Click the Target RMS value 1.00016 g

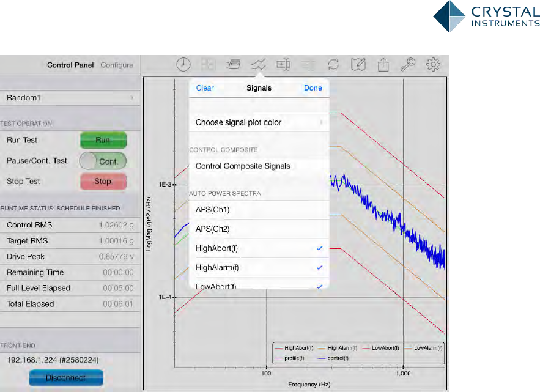(x=116, y=241)
